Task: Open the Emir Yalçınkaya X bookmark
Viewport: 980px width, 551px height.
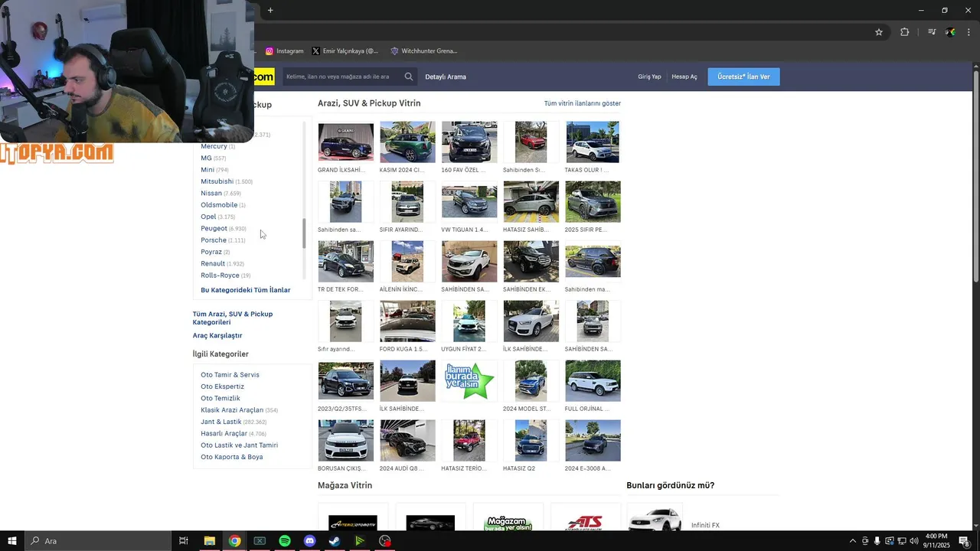Action: (x=345, y=51)
